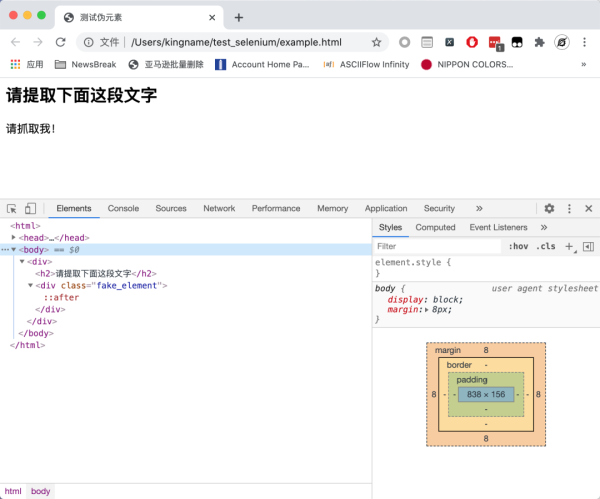This screenshot has width=600, height=499.
Task: Open DevTools three-dot customize menu
Action: (x=569, y=208)
